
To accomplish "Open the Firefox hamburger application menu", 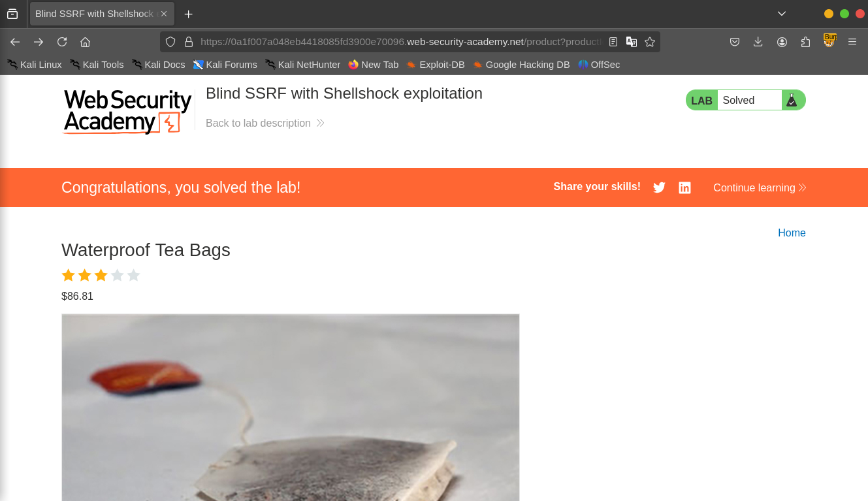I will (852, 42).
